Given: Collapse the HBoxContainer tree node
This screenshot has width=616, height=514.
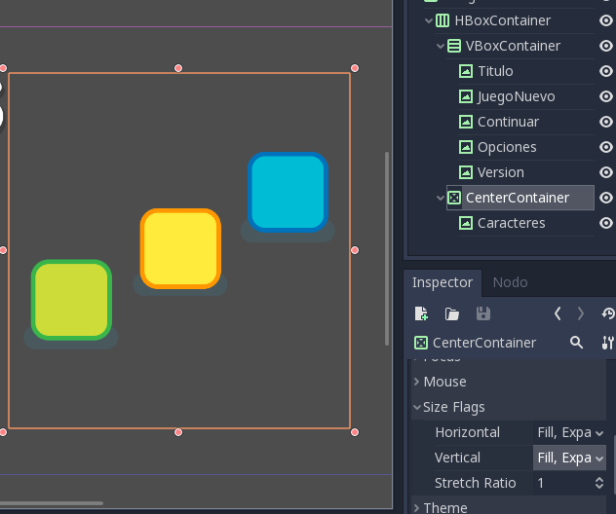Looking at the screenshot, I should (429, 20).
